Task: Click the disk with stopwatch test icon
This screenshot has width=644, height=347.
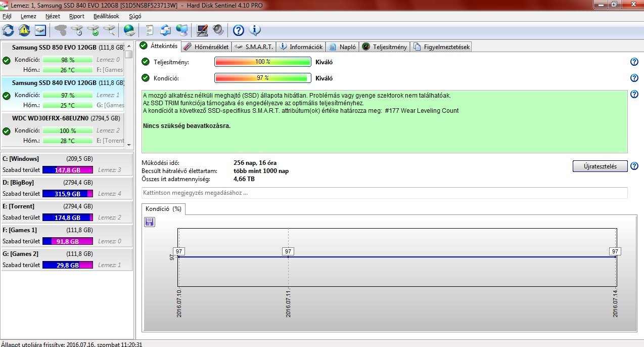Action: tap(77, 30)
